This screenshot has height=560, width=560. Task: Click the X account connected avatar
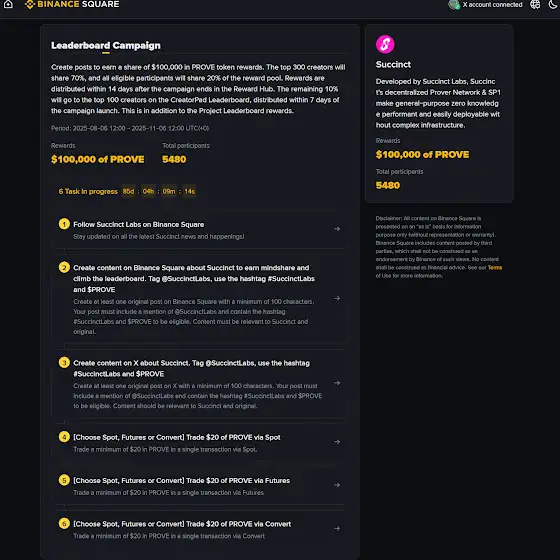[x=454, y=5]
